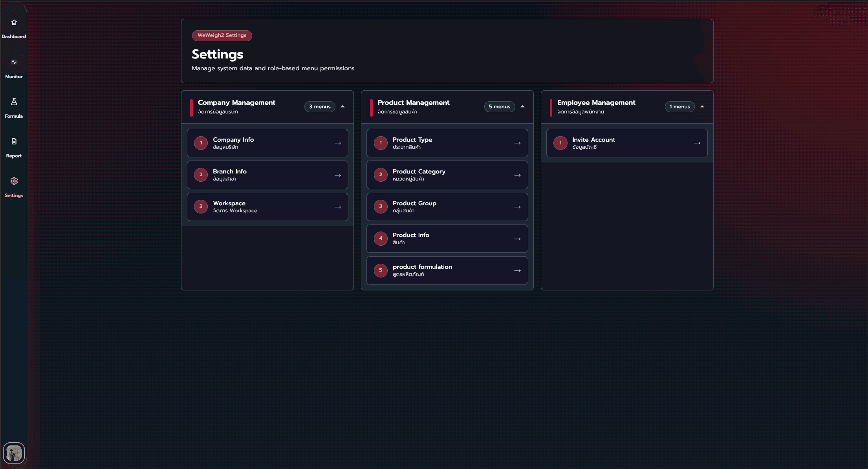Open the Branch Info menu

[267, 175]
